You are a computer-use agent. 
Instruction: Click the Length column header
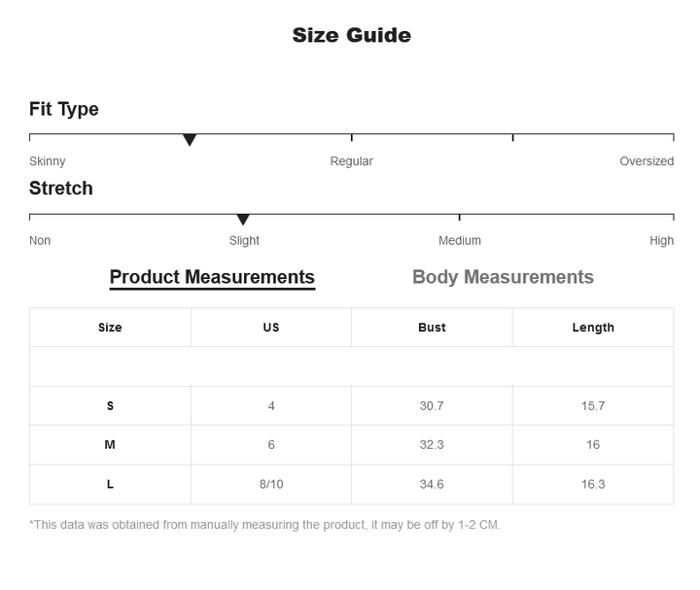click(x=593, y=328)
